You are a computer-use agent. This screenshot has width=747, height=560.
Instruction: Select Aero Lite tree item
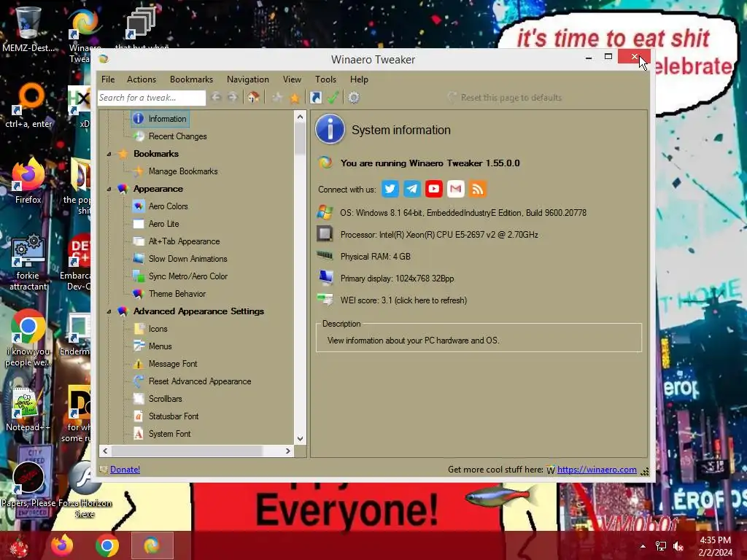tap(164, 224)
